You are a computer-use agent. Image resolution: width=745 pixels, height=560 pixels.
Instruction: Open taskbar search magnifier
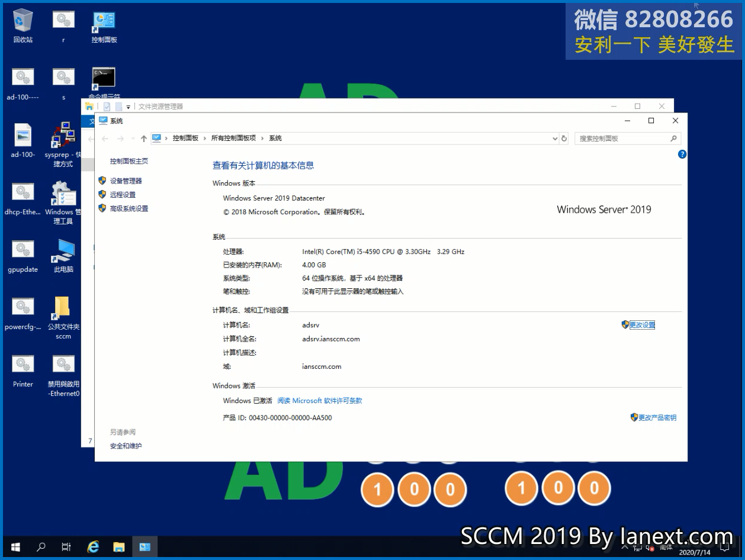(41, 547)
